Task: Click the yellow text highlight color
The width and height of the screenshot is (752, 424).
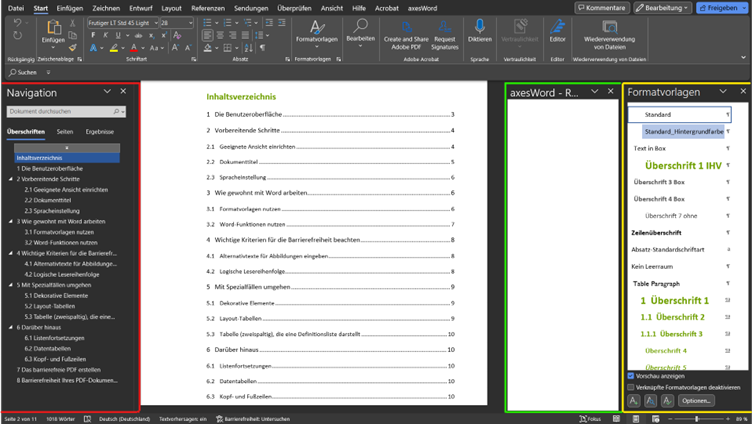Action: pyautogui.click(x=114, y=47)
